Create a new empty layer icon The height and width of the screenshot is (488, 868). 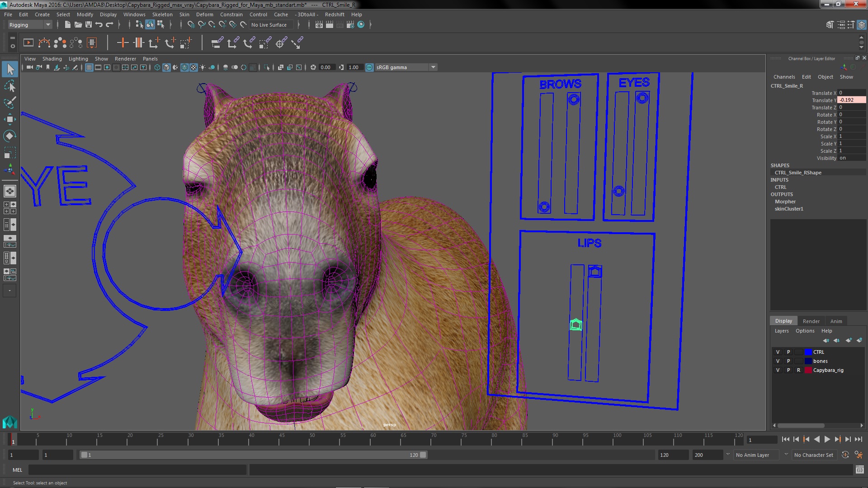pyautogui.click(x=849, y=340)
